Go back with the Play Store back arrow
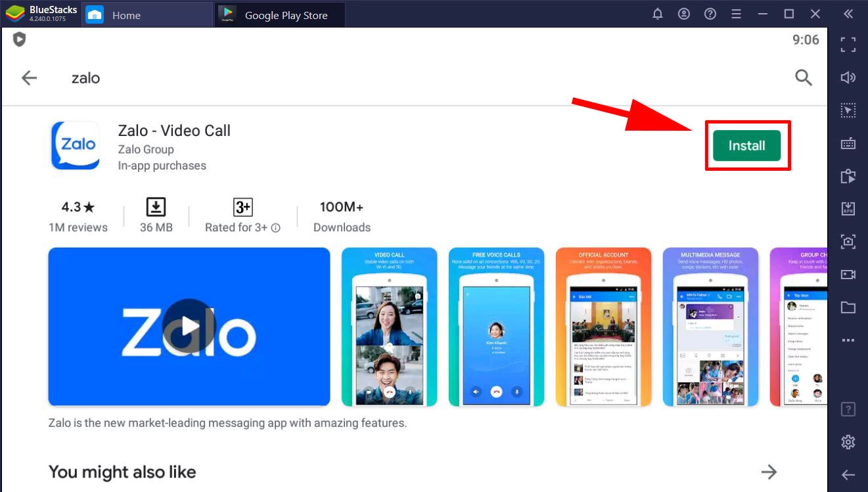Screen dimensions: 868x492 click(29, 78)
